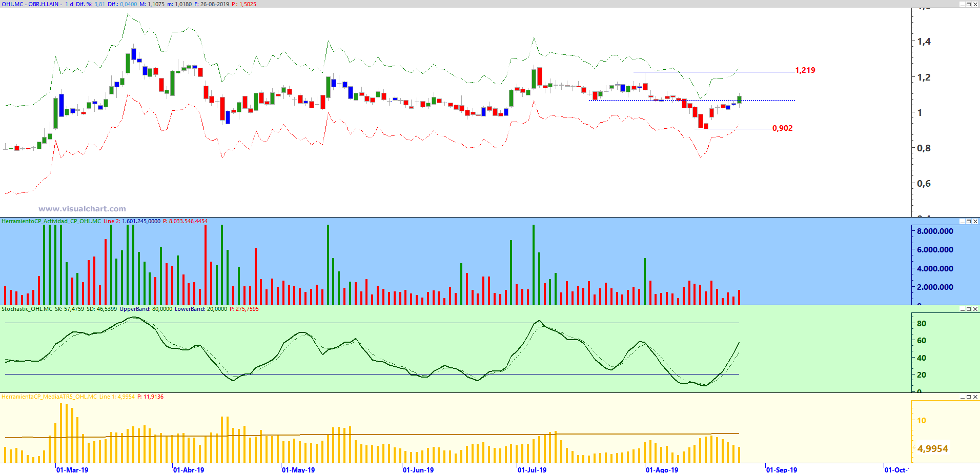This screenshot has width=980, height=473.
Task: Click the 01-Ago-19 date on time axis
Action: tap(662, 469)
